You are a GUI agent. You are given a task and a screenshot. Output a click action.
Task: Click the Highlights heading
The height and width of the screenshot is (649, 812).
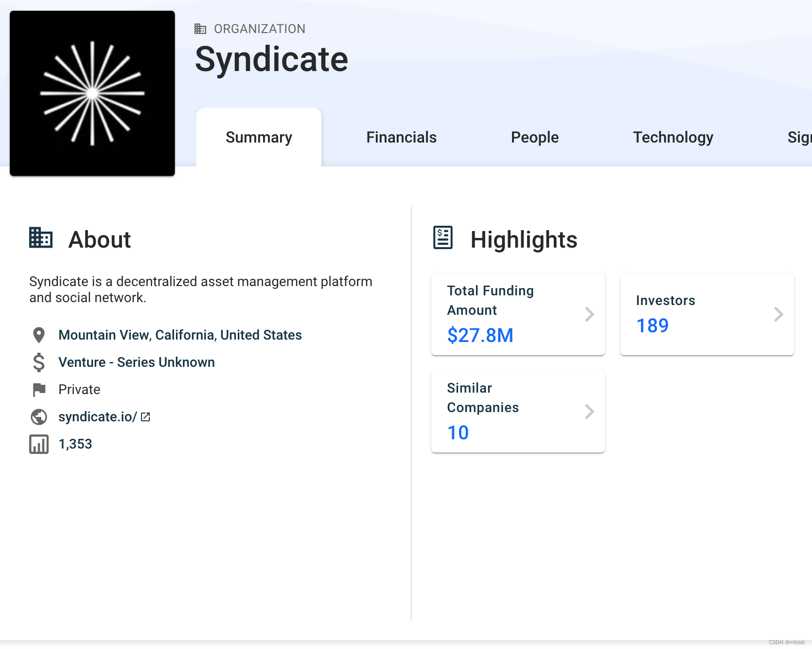tap(524, 239)
